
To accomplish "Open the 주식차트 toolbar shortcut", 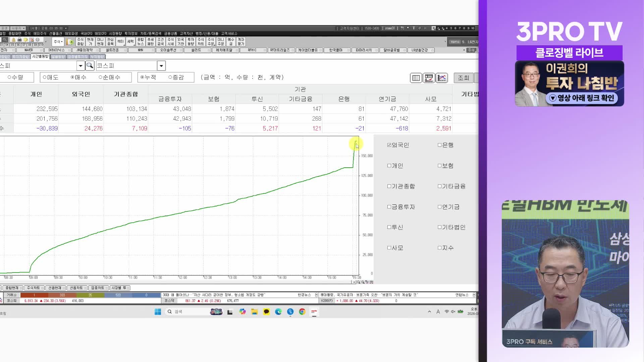I will pos(201,42).
